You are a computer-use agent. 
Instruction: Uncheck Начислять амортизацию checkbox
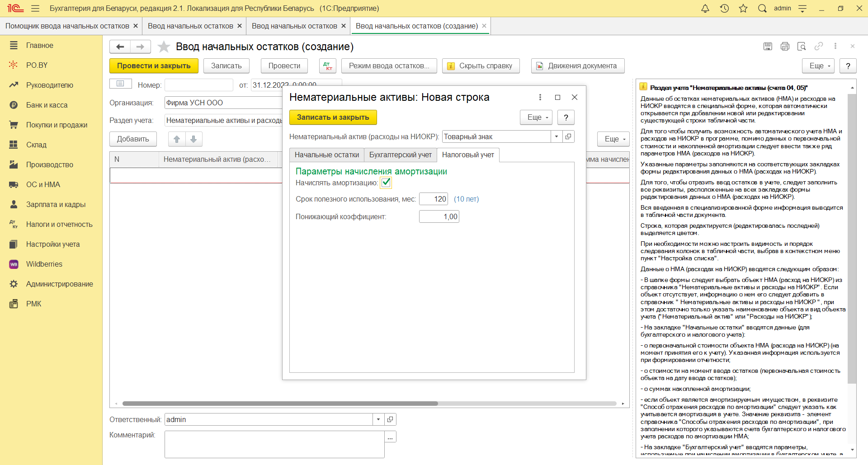(386, 183)
